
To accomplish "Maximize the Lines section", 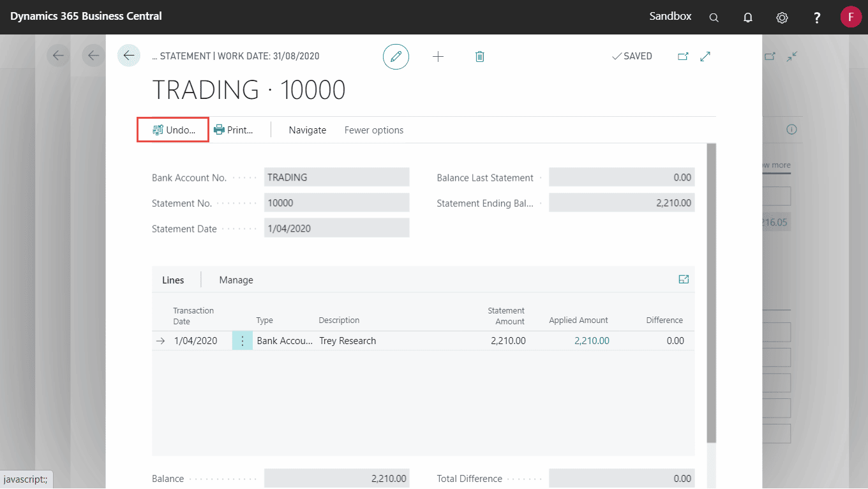I will (x=684, y=280).
